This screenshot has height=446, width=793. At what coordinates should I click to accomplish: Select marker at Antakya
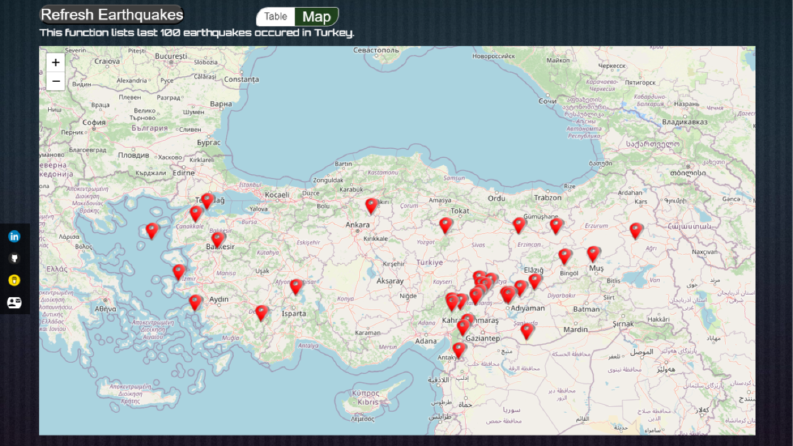(459, 349)
